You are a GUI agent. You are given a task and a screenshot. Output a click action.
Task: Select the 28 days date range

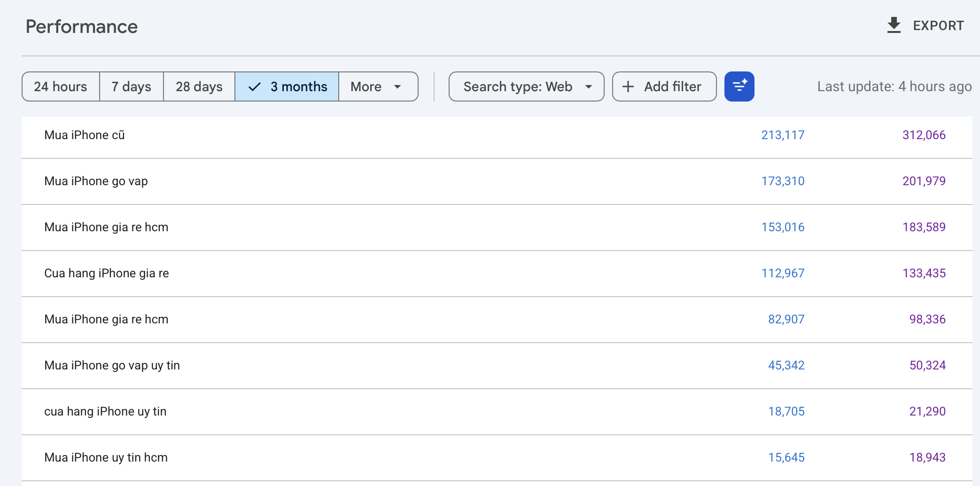[x=199, y=86]
